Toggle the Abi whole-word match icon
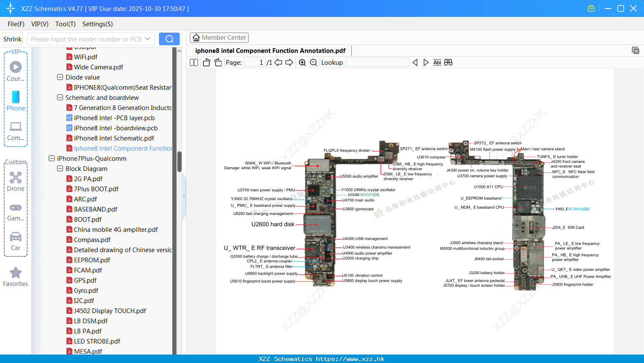This screenshot has width=644, height=363. tap(437, 63)
